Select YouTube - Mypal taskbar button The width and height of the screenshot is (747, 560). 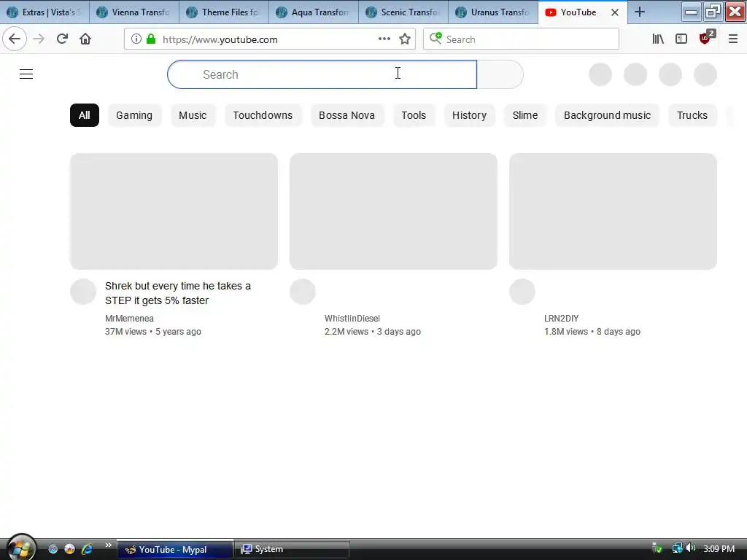175,549
